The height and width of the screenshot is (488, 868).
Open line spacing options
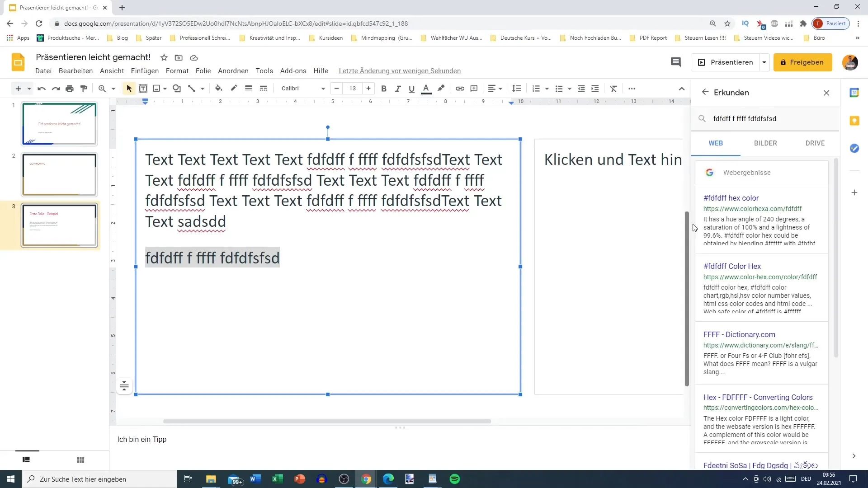coord(517,89)
